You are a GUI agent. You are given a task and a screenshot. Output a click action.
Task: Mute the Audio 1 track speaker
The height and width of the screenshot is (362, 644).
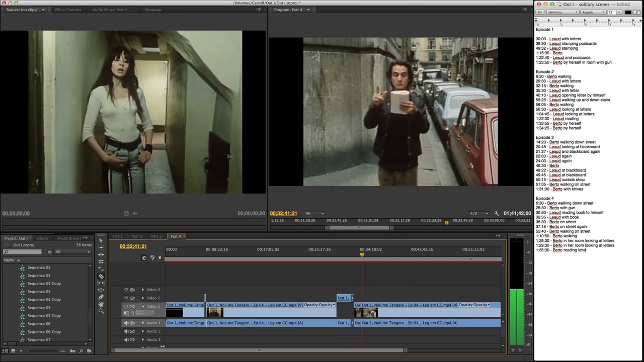(x=126, y=323)
